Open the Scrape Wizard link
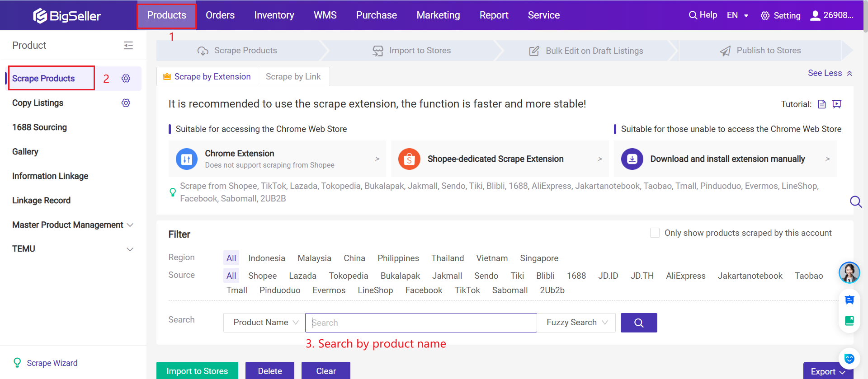This screenshot has height=379, width=868. (x=52, y=363)
